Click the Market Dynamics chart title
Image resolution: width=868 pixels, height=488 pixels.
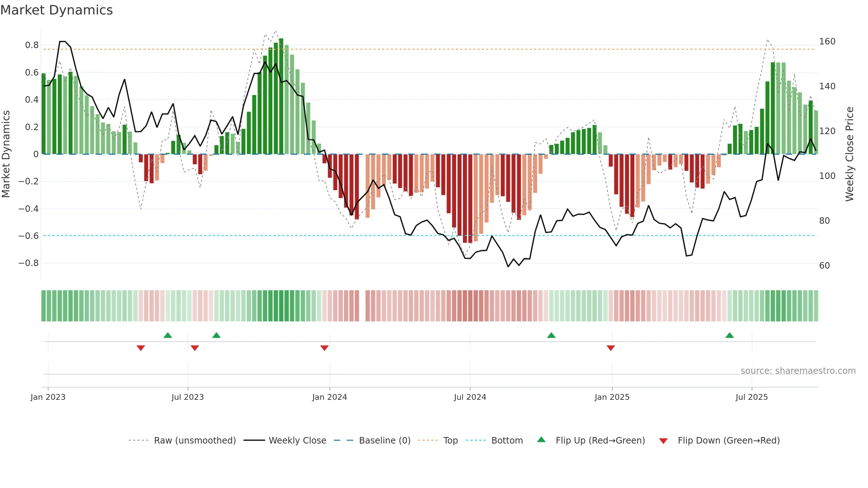(57, 10)
